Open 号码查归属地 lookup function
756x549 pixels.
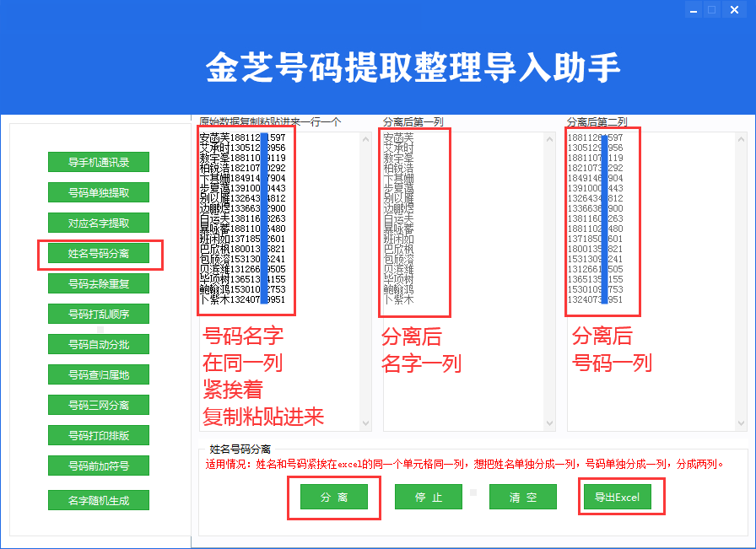98,374
